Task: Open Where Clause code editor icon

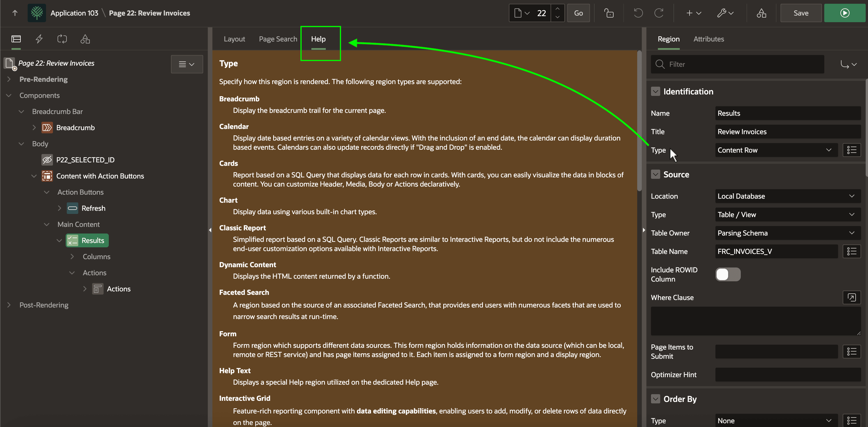Action: tap(852, 298)
